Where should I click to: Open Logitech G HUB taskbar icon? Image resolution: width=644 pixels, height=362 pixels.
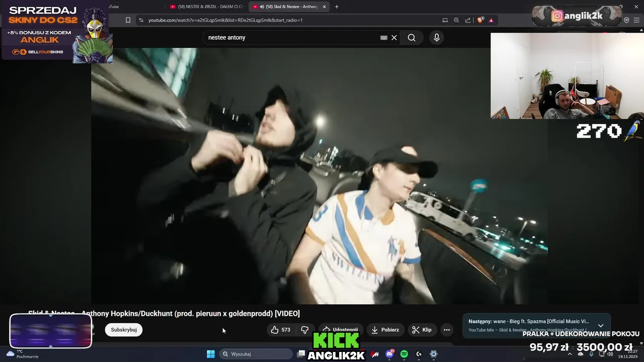point(419,354)
